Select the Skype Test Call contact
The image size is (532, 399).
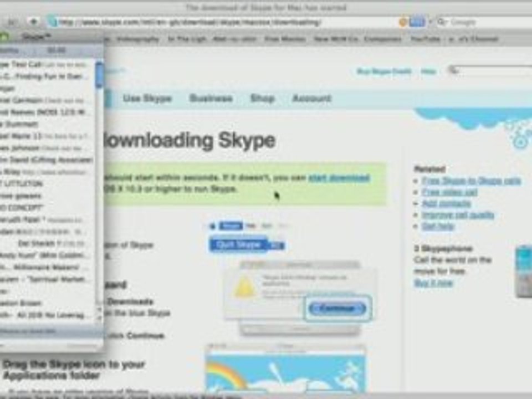(x=48, y=64)
